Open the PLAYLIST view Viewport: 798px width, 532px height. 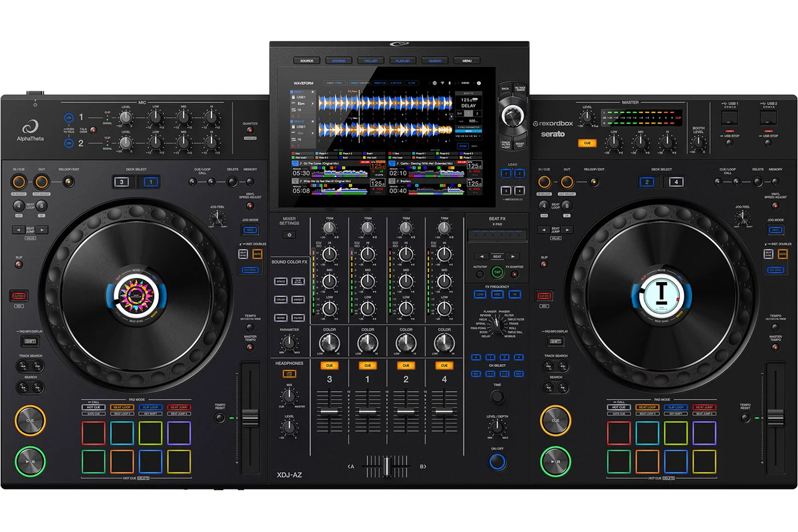402,61
